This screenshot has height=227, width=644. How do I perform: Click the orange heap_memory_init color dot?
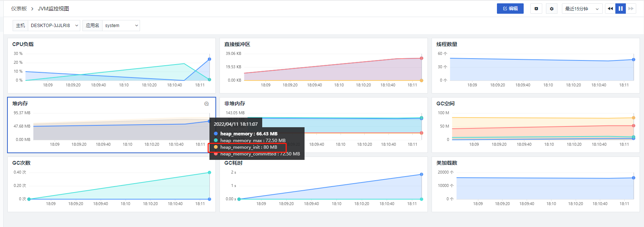point(216,147)
